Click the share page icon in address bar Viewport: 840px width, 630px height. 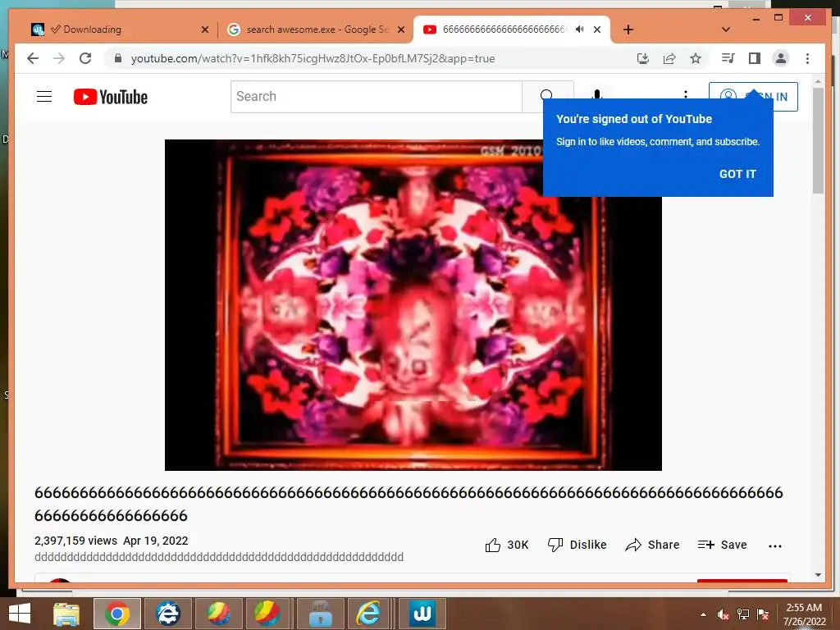click(669, 58)
